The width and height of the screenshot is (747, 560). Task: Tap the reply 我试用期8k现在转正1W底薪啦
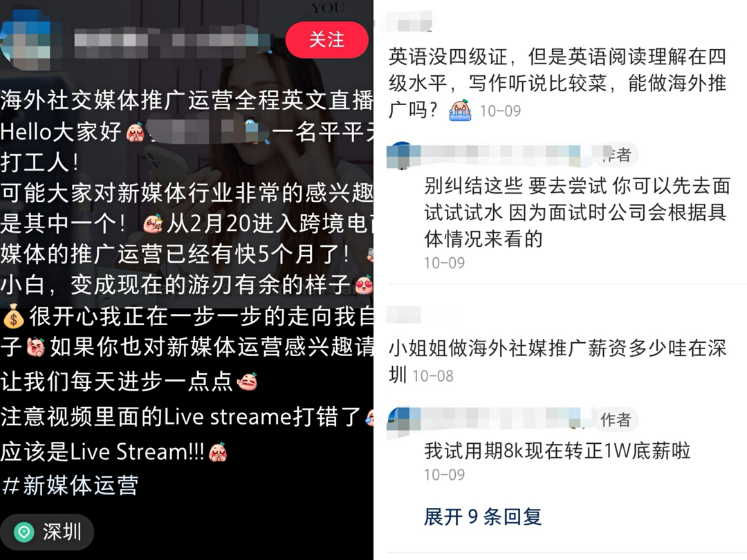coord(557,451)
